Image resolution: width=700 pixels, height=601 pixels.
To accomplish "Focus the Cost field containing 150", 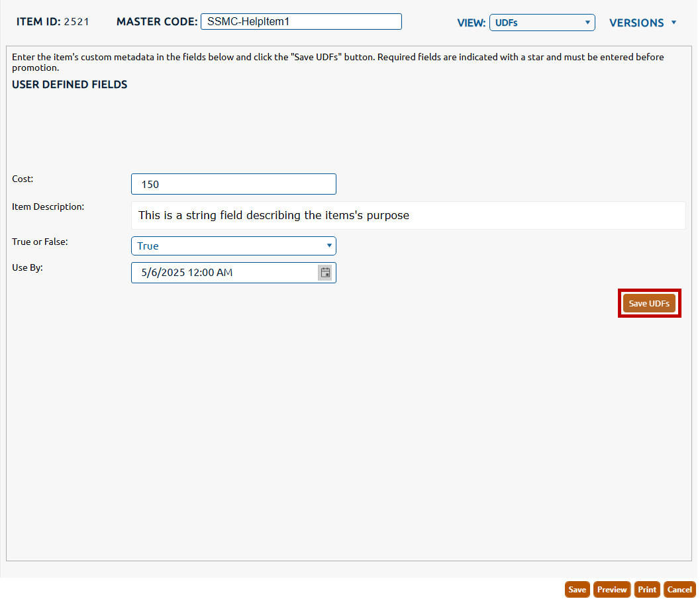I will [x=233, y=184].
